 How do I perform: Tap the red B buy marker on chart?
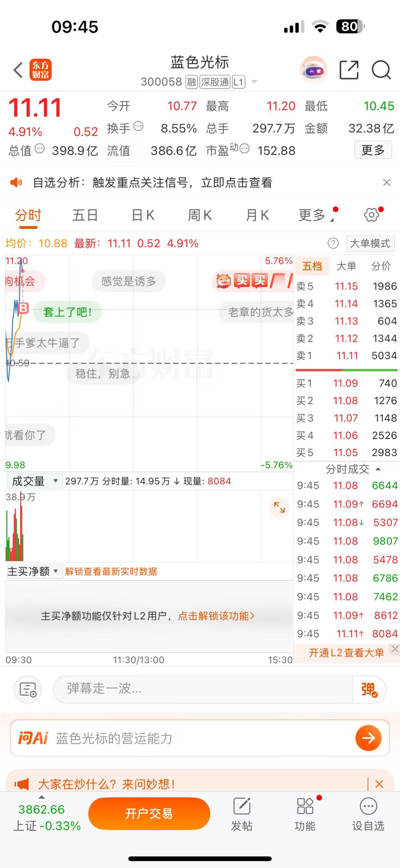[24, 308]
